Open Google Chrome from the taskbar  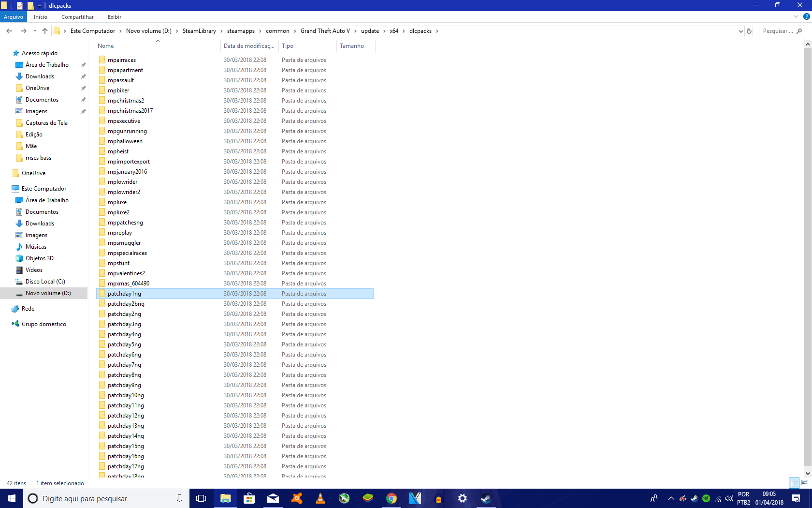point(391,498)
